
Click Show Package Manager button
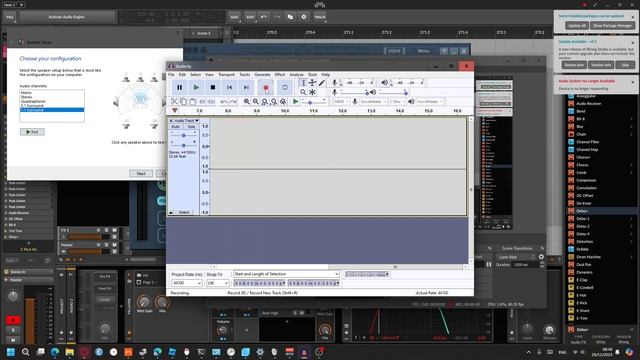612,25
